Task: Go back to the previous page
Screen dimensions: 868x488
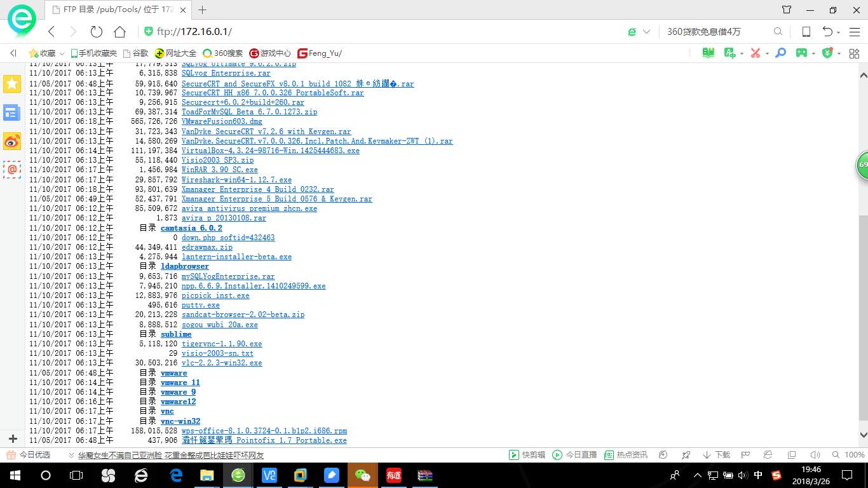Action: point(52,32)
